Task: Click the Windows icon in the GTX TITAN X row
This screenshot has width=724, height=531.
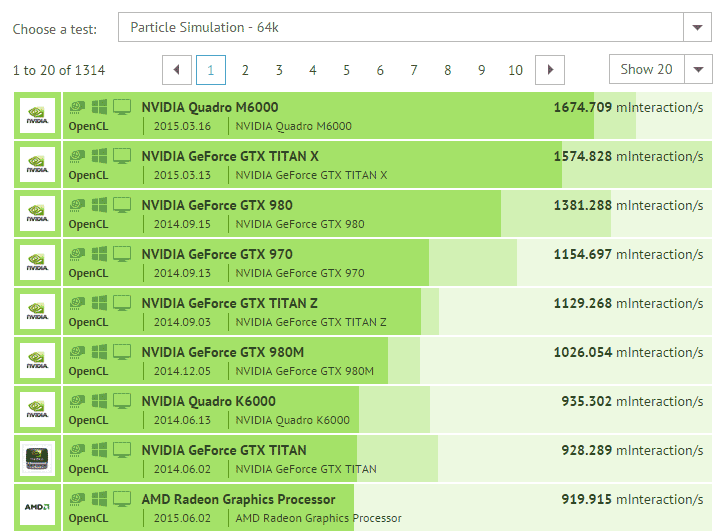Action: [100, 156]
